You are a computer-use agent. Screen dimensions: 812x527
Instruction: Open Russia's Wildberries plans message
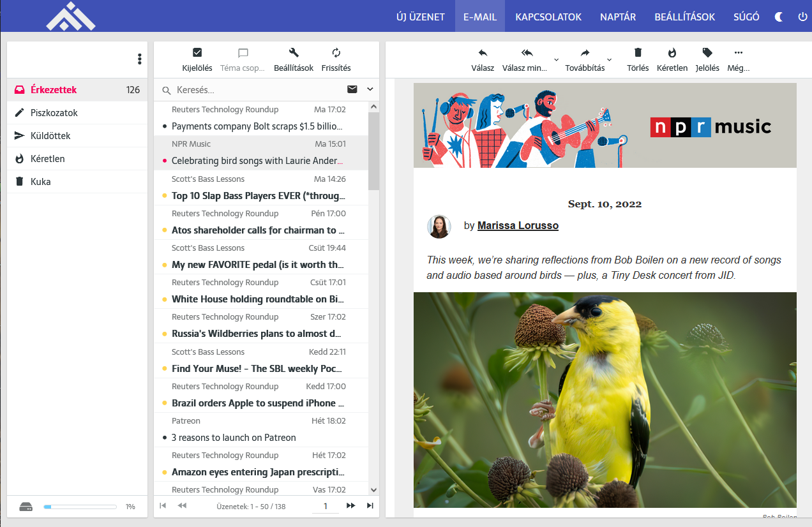pos(261,325)
